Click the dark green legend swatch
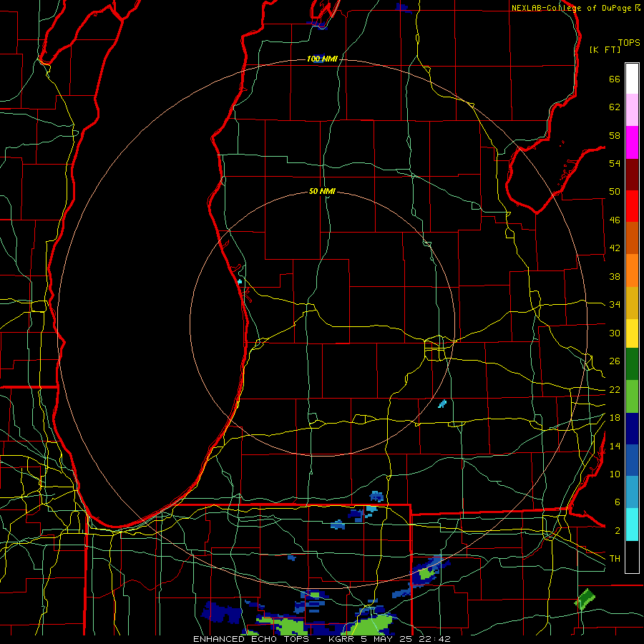 pos(632,364)
